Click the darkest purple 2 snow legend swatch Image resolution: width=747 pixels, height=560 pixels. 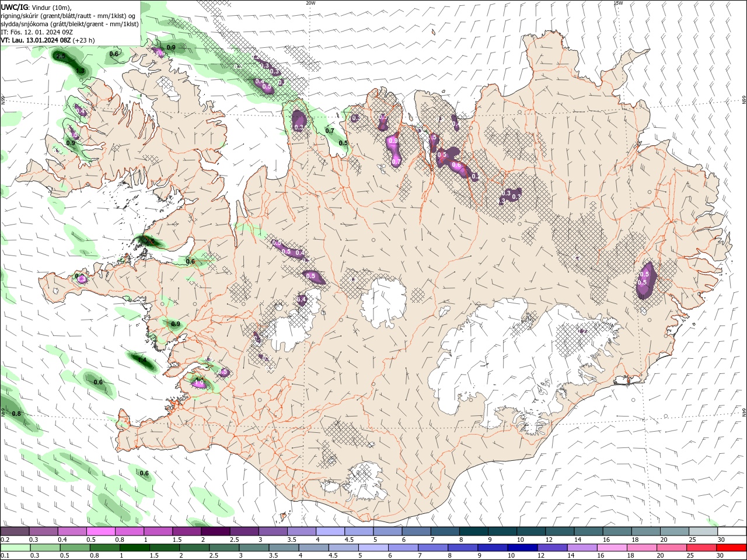pos(215,531)
